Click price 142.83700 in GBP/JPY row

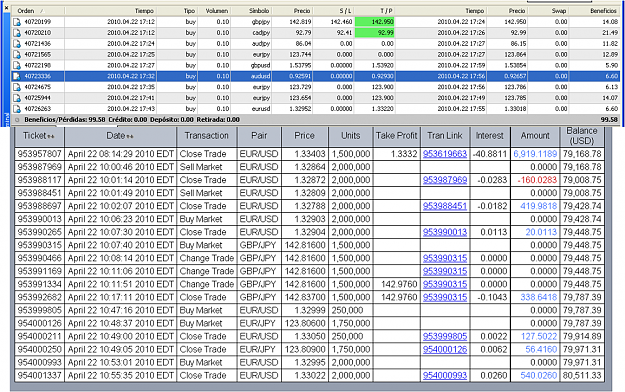coord(305,297)
